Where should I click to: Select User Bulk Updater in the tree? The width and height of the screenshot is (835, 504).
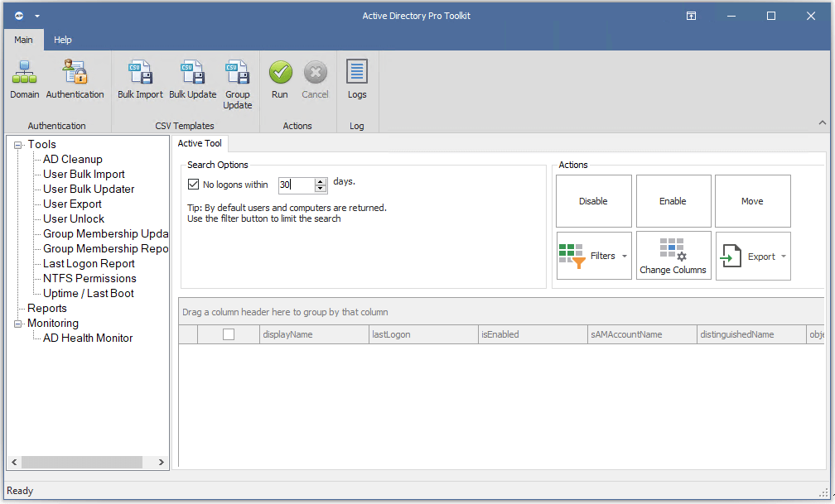[x=89, y=189]
